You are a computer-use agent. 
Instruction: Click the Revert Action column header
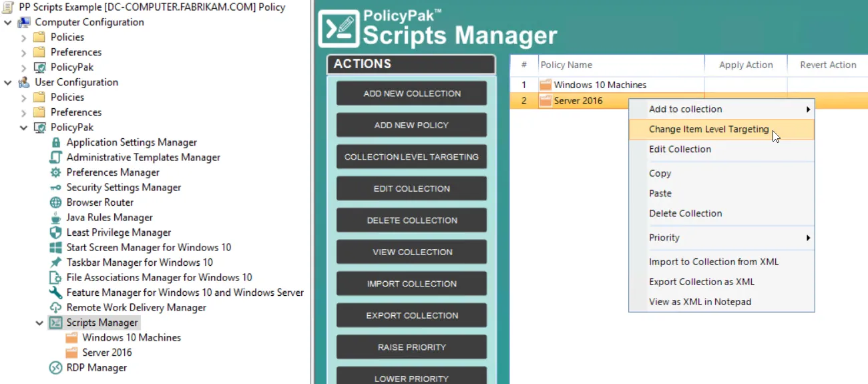828,65
